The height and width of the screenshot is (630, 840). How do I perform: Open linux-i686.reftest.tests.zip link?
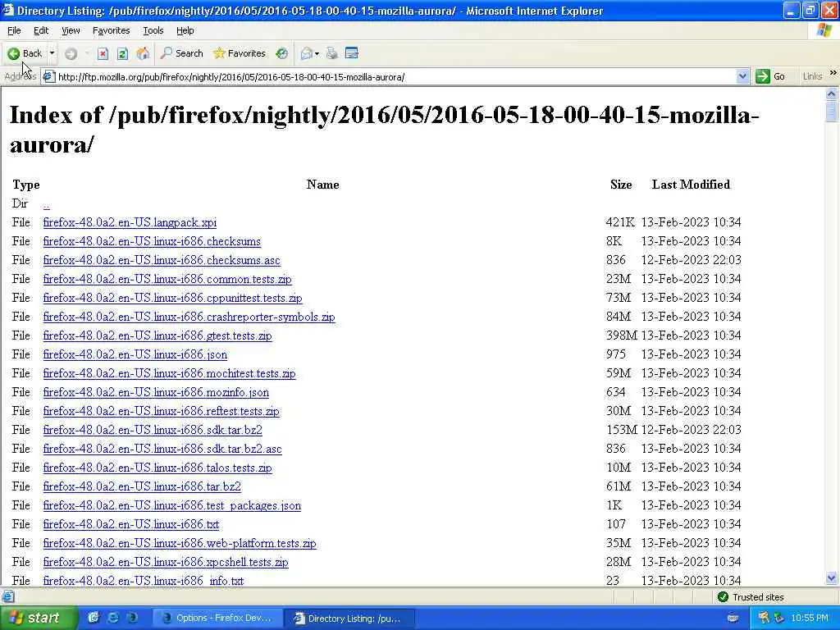162,412
